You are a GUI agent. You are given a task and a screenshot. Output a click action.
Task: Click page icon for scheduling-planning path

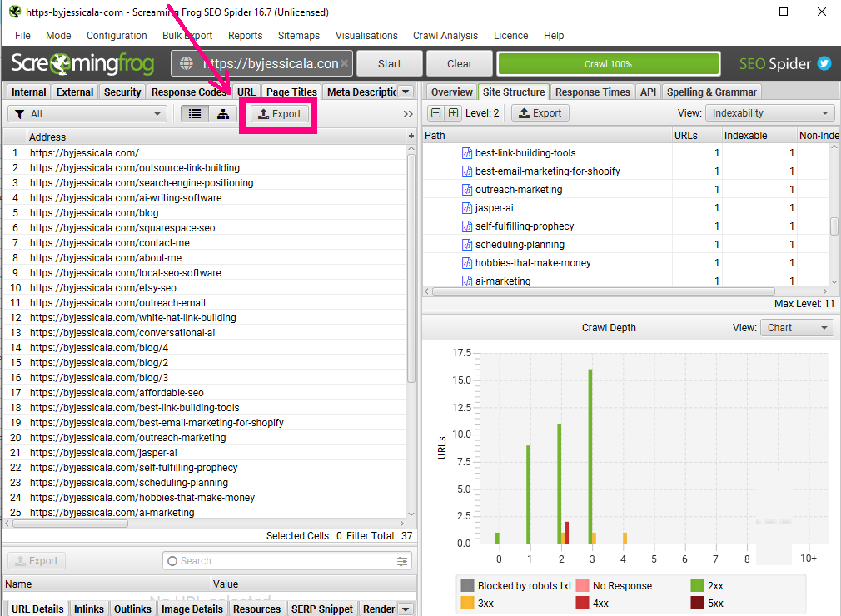(x=467, y=245)
